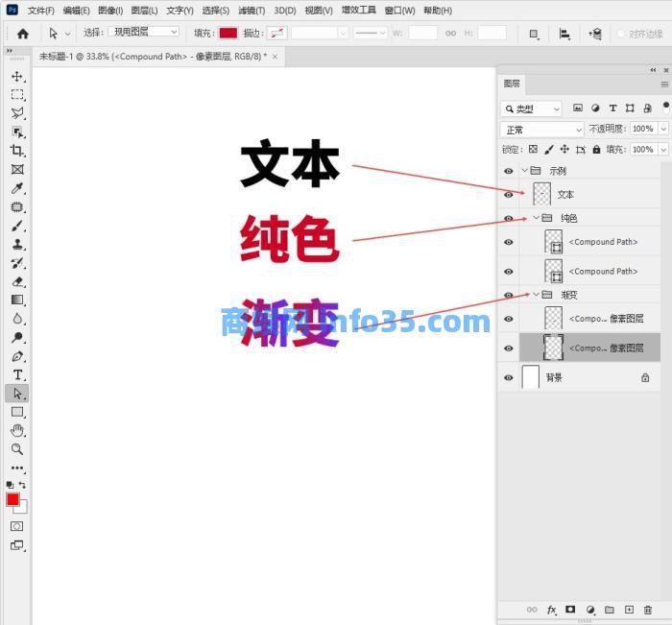This screenshot has height=625, width=672.
Task: Select the Dodge tool
Action: point(17,337)
